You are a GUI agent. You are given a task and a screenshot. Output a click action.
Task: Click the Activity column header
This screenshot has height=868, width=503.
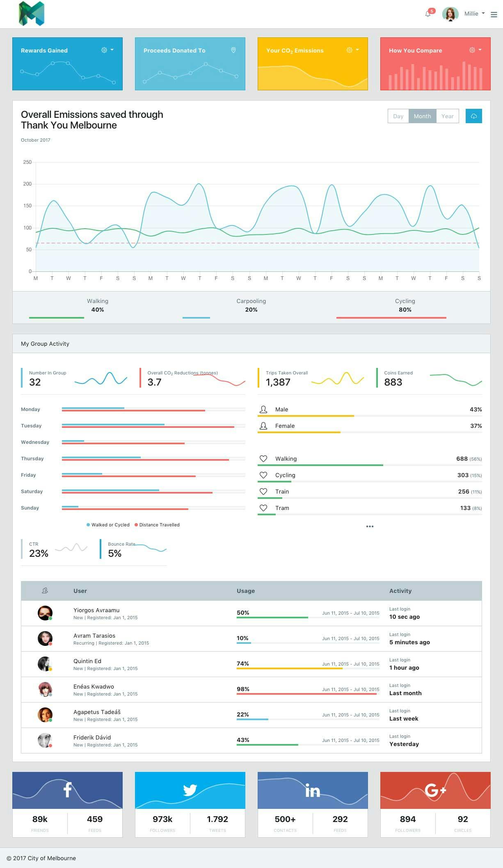[400, 591]
